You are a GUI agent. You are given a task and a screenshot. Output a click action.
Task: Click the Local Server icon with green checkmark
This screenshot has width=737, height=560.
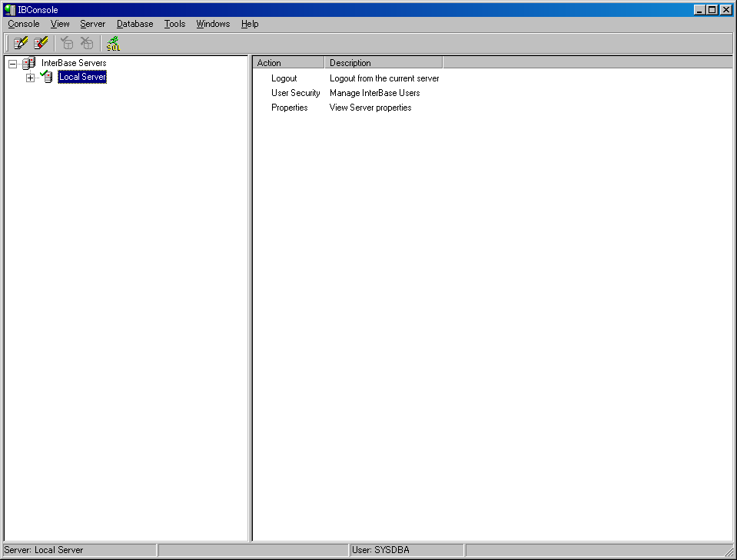click(47, 77)
